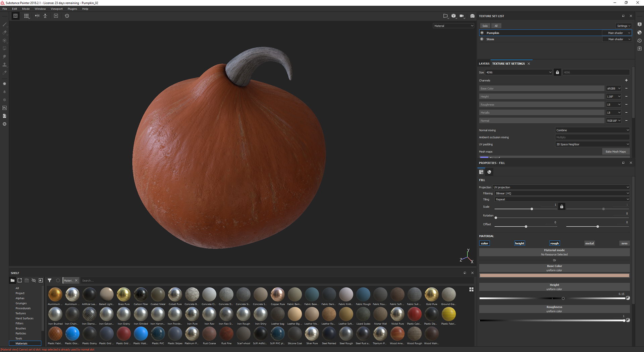Open Normal mixing Combine dropdown
644x352 pixels.
coord(592,130)
